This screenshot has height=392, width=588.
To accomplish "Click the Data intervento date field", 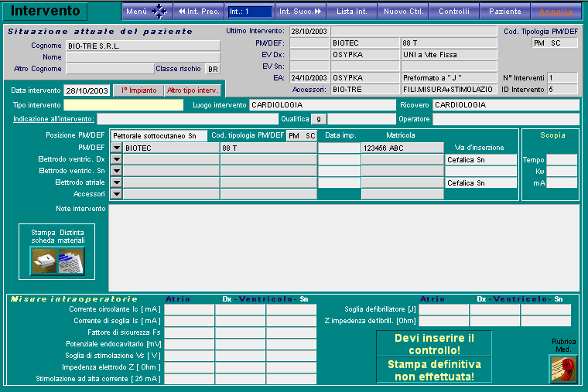I will point(87,90).
